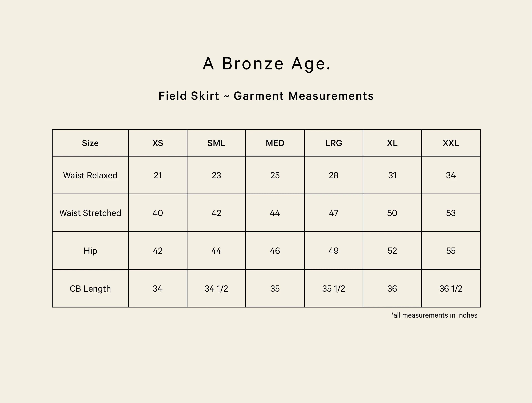Select the XXL column header
The image size is (532, 403).
pos(451,143)
